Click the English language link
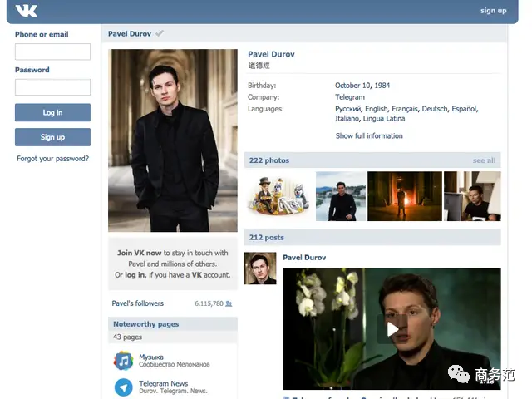The image size is (532, 399). [377, 109]
